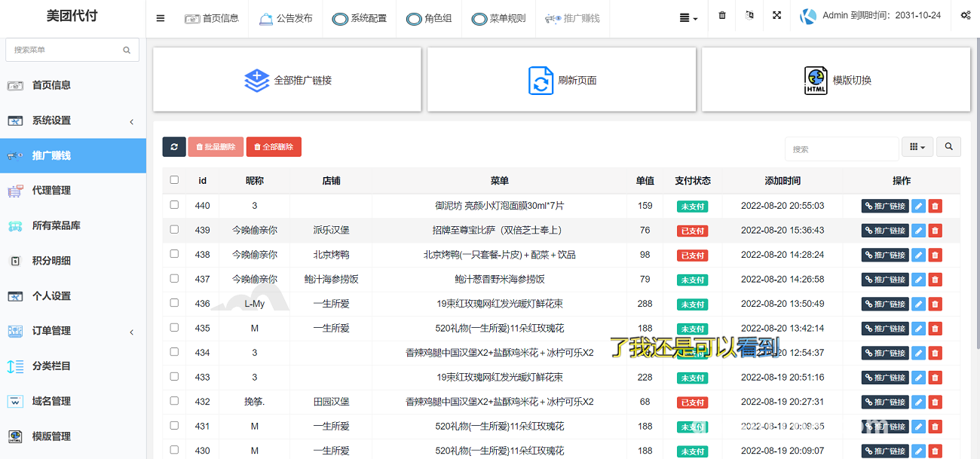The height and width of the screenshot is (459, 980).
Task: Click 推广链接 button for row 432
Action: [x=885, y=402]
